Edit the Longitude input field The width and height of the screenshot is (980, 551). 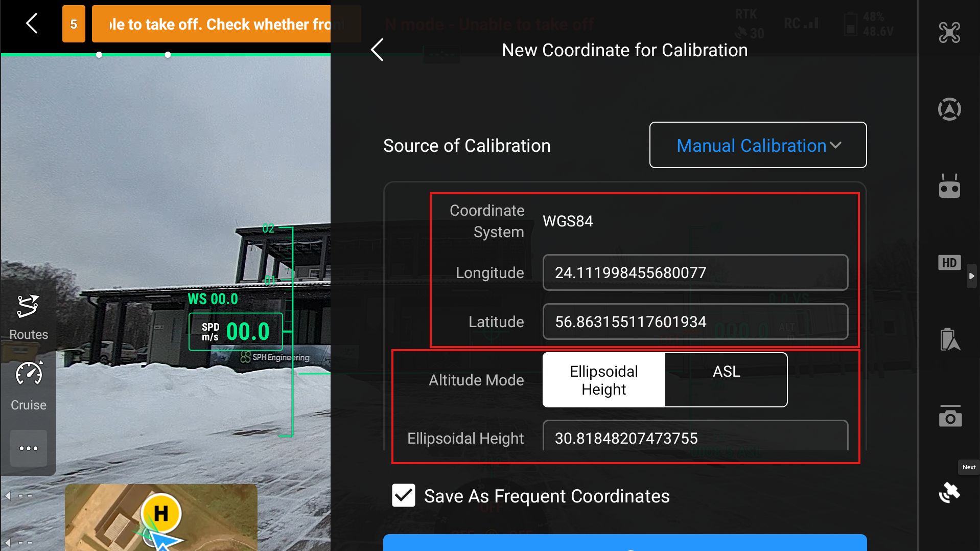[695, 272]
